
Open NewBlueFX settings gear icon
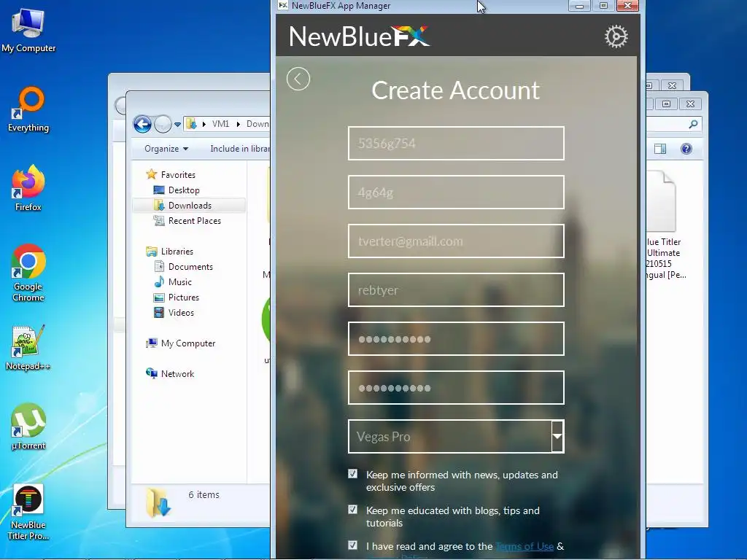point(616,36)
